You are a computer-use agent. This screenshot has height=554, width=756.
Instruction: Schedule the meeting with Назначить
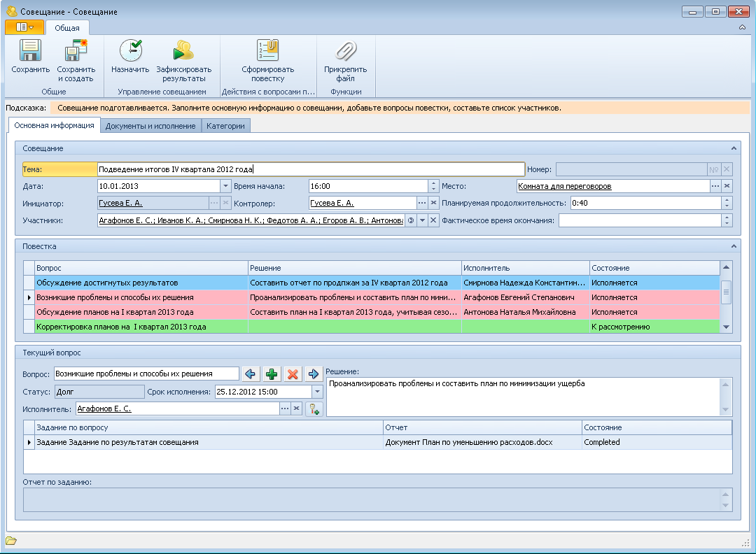[x=130, y=57]
